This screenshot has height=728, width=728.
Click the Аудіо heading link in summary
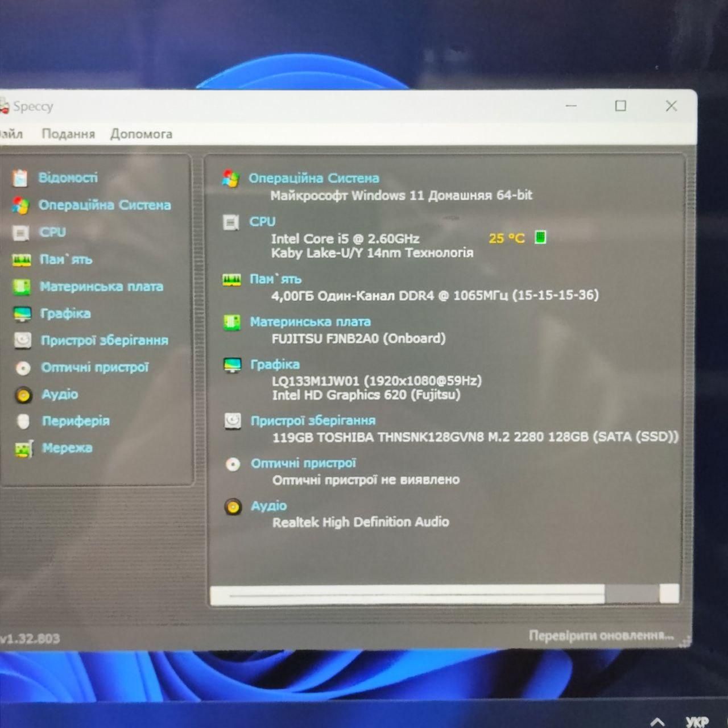coord(269,506)
